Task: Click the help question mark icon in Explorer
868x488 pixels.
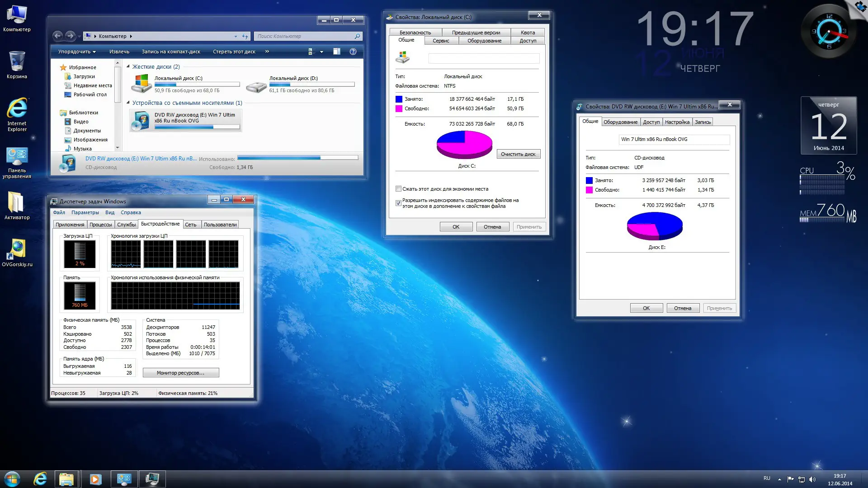Action: click(x=353, y=52)
